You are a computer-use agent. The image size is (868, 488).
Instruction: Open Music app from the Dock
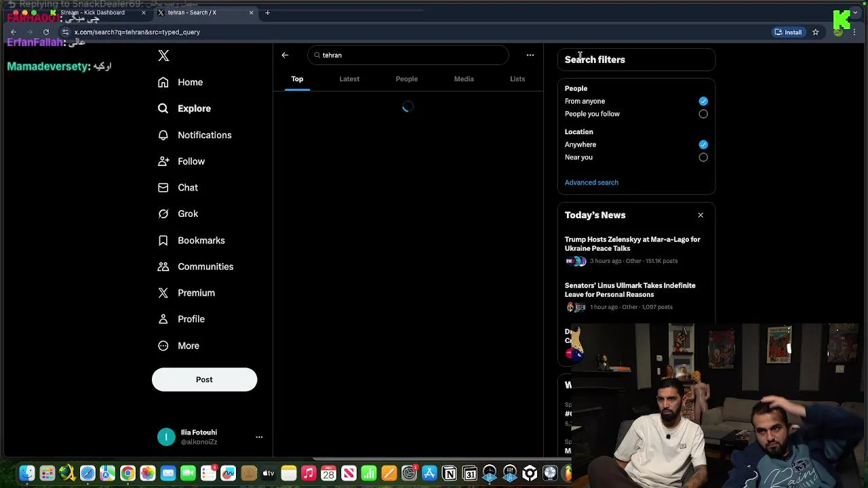309,473
